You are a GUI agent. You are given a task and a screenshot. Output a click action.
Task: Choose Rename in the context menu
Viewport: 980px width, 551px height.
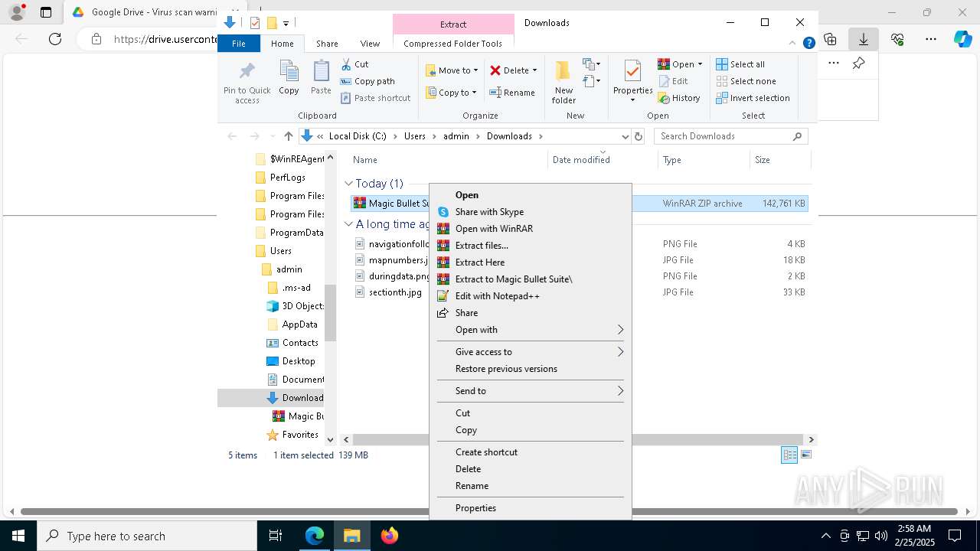(530, 486)
